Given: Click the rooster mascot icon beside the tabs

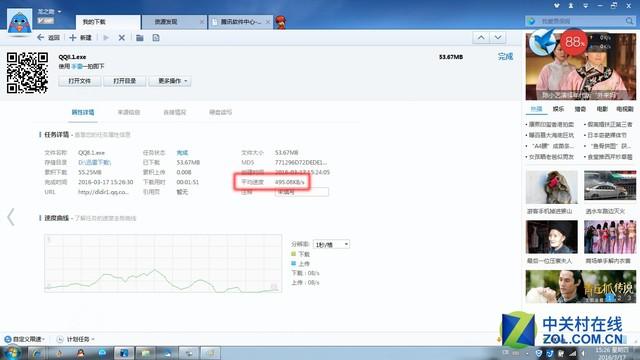Looking at the screenshot, I should click(281, 22).
